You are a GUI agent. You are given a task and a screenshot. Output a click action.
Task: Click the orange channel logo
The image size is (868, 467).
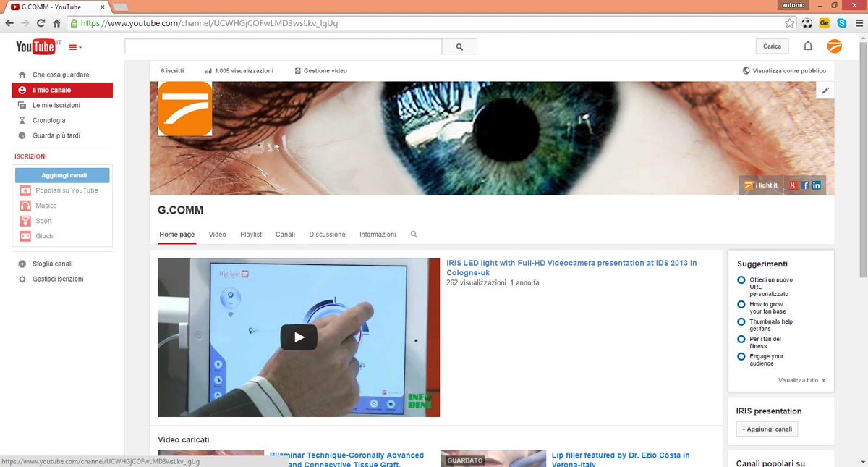click(x=184, y=109)
